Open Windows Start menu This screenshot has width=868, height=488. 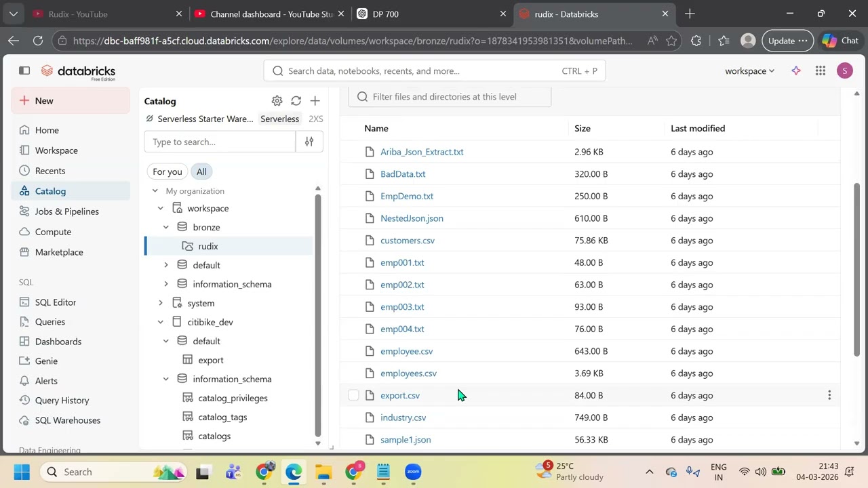click(x=22, y=472)
